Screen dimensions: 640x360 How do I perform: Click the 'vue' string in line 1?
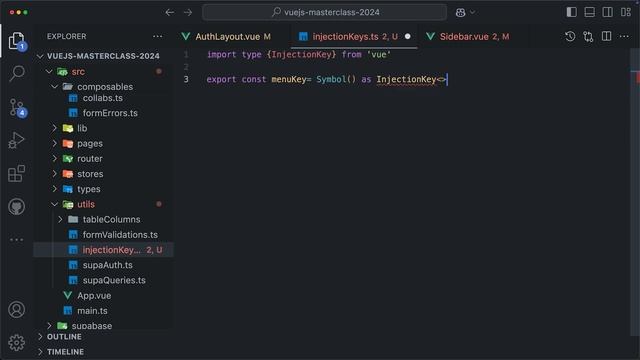point(379,54)
